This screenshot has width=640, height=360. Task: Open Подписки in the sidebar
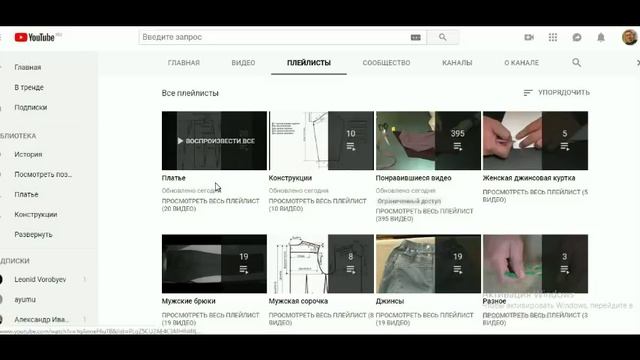pyautogui.click(x=31, y=107)
